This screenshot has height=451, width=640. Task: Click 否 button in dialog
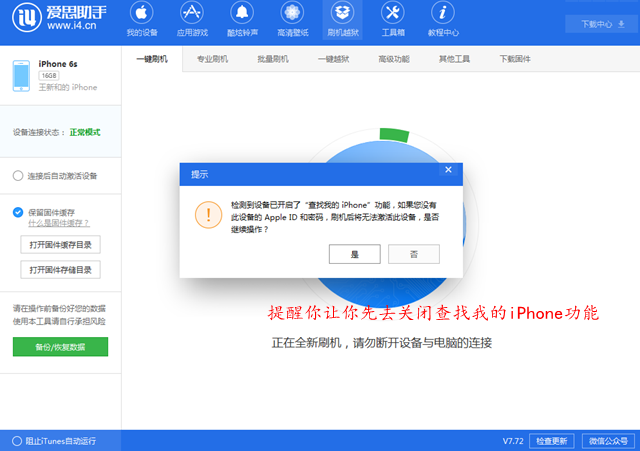click(413, 255)
